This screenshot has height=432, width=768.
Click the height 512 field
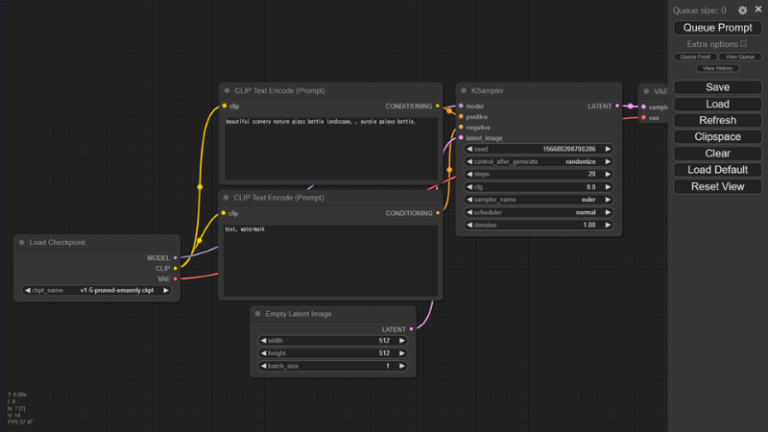pyautogui.click(x=333, y=353)
